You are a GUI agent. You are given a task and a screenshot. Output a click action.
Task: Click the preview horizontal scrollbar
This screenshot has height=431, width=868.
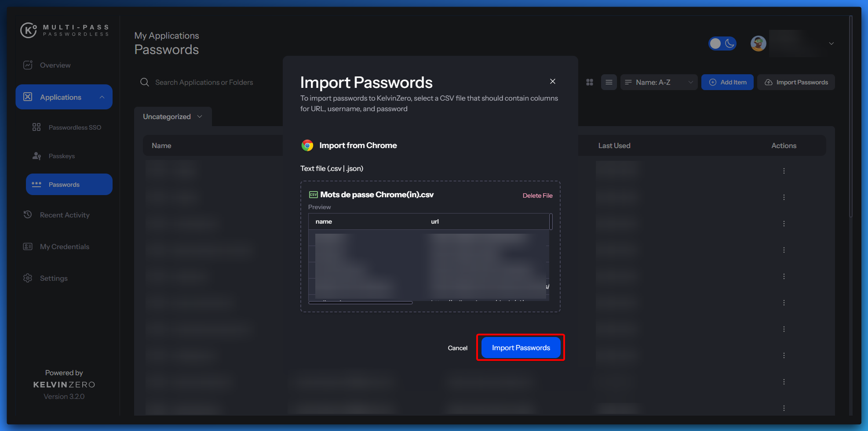361,303
